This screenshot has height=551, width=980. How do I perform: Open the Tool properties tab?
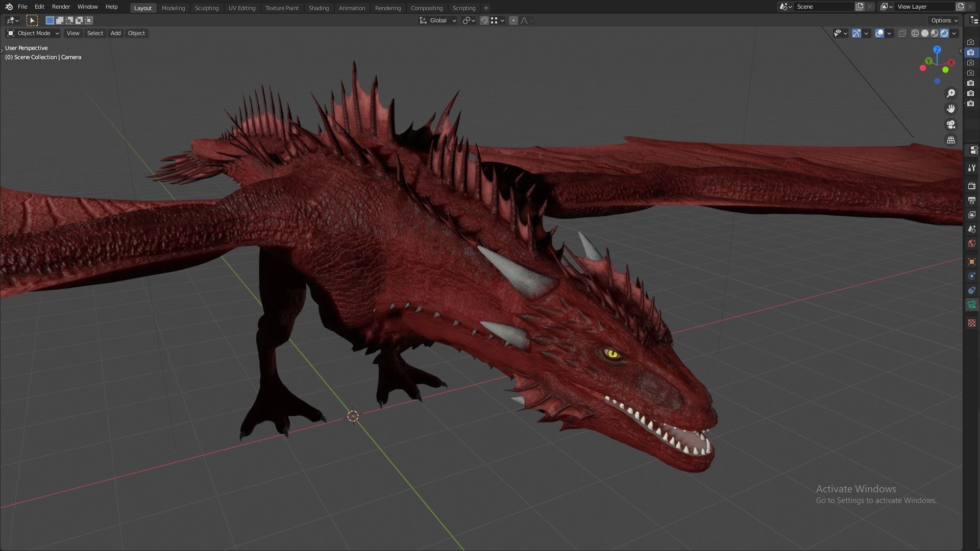[x=972, y=168]
